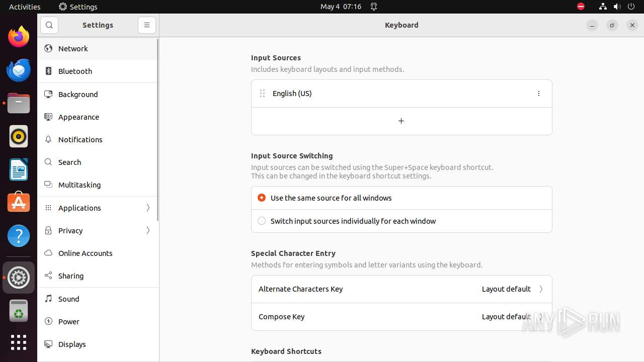Go to Online Accounts settings
The image size is (644, 362).
[98, 253]
